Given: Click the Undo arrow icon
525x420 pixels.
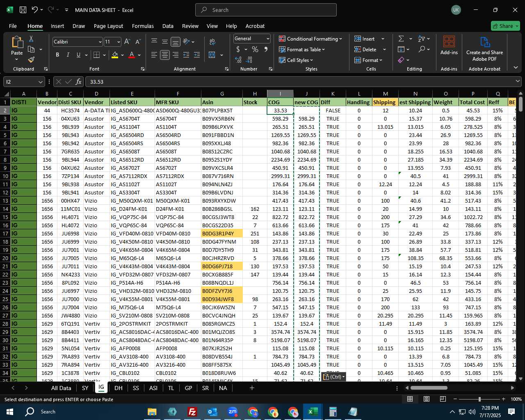Looking at the screenshot, I should 35,10.
